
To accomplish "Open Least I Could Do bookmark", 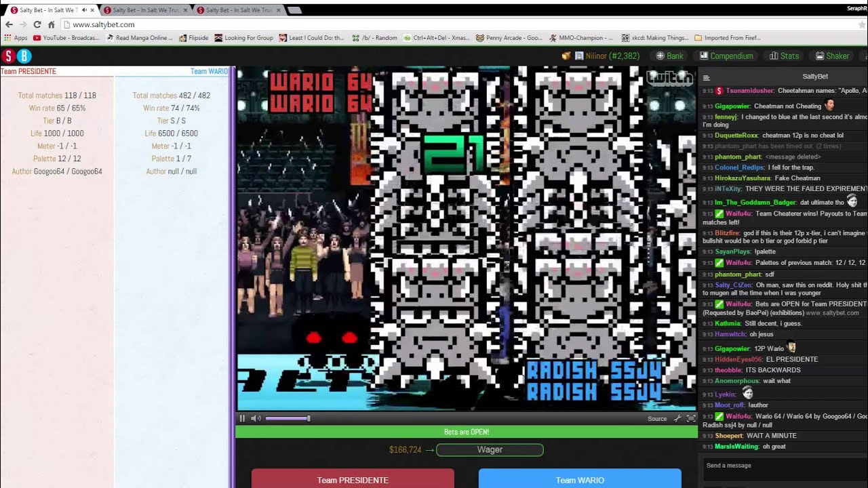I will [x=312, y=38].
